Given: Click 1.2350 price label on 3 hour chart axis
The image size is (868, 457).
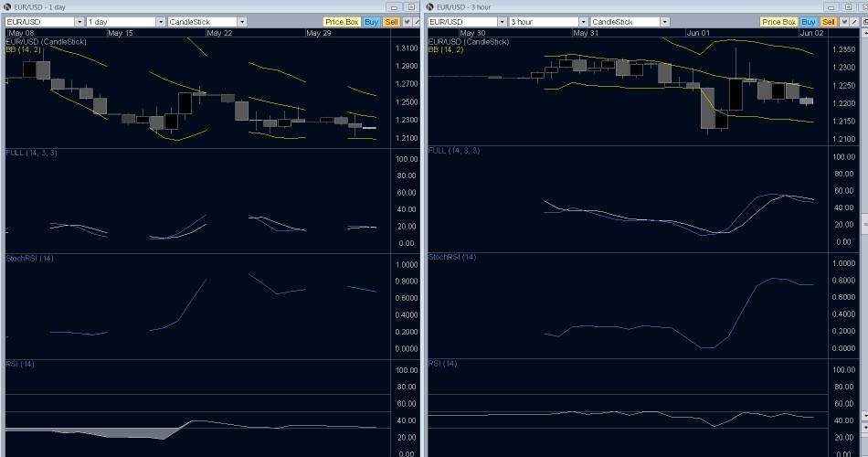Looking at the screenshot, I should 843,49.
